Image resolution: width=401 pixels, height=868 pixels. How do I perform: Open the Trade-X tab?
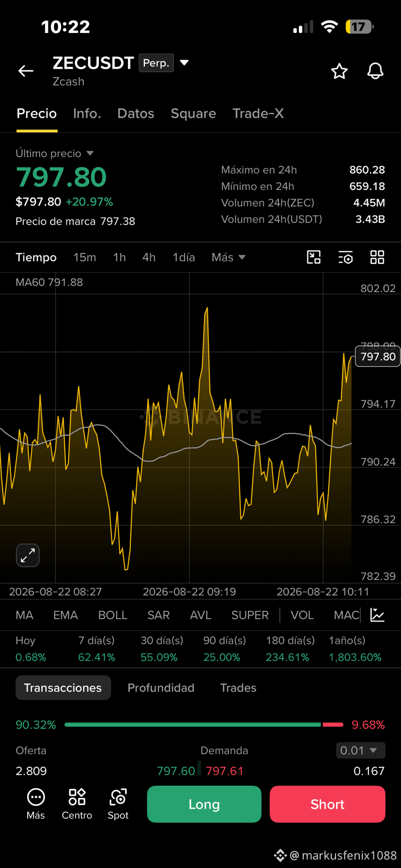(x=258, y=113)
